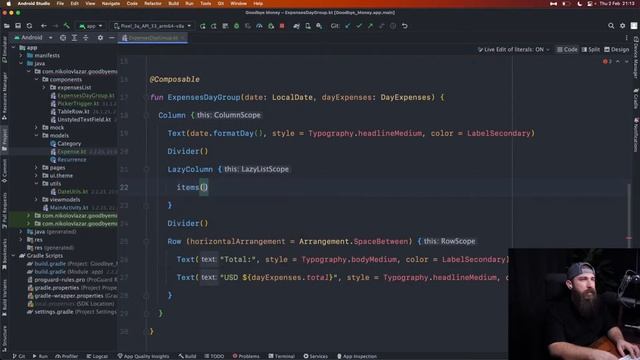Click the Sync/Reload toolbar icon

[29, 26]
